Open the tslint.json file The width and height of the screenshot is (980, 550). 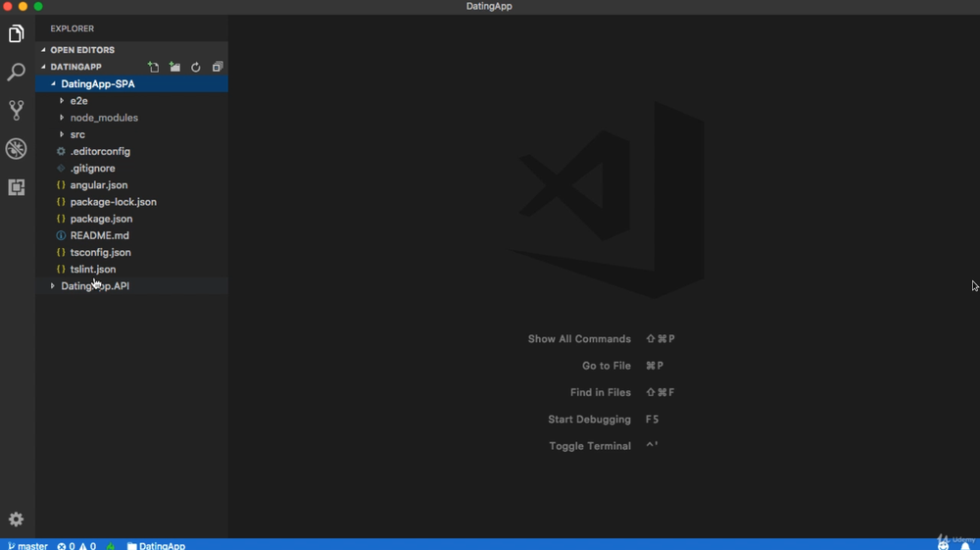[131, 270]
